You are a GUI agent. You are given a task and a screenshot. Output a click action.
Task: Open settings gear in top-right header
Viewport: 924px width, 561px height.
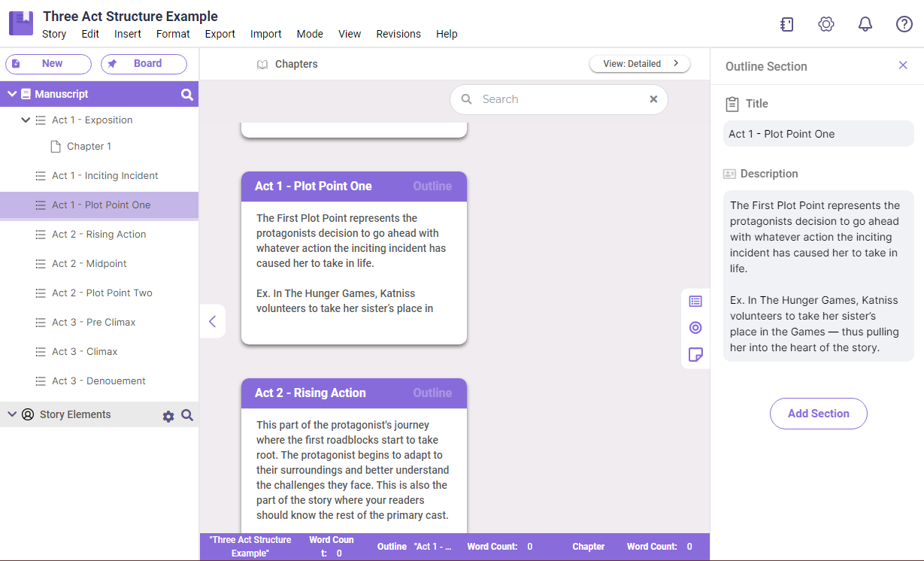pos(826,24)
